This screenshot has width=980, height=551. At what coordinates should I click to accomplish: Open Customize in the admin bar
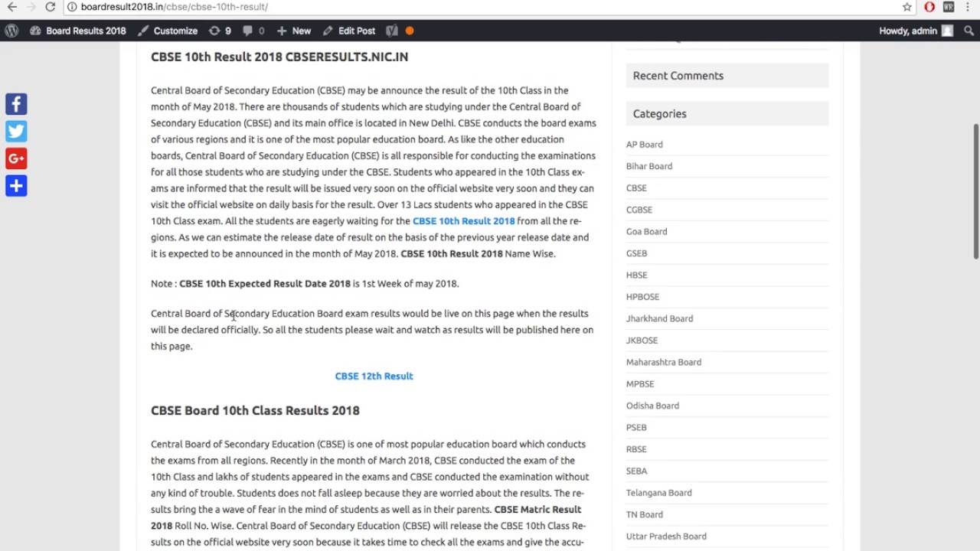(168, 31)
